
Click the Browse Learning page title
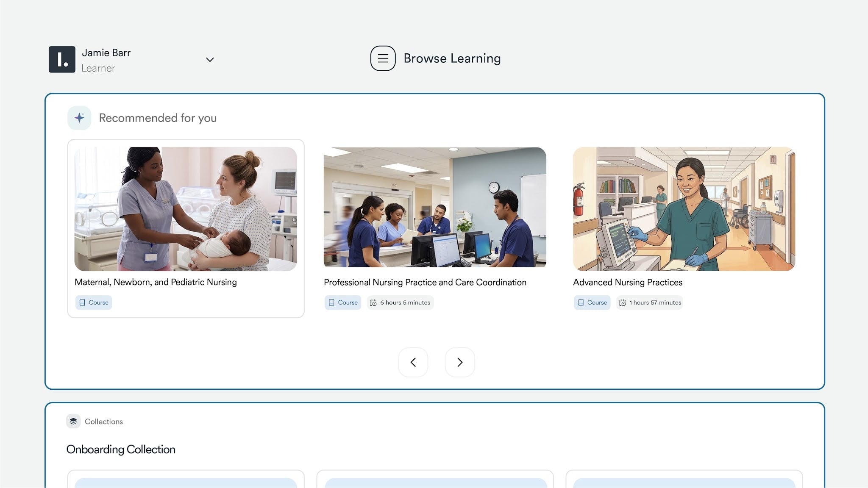pyautogui.click(x=452, y=58)
